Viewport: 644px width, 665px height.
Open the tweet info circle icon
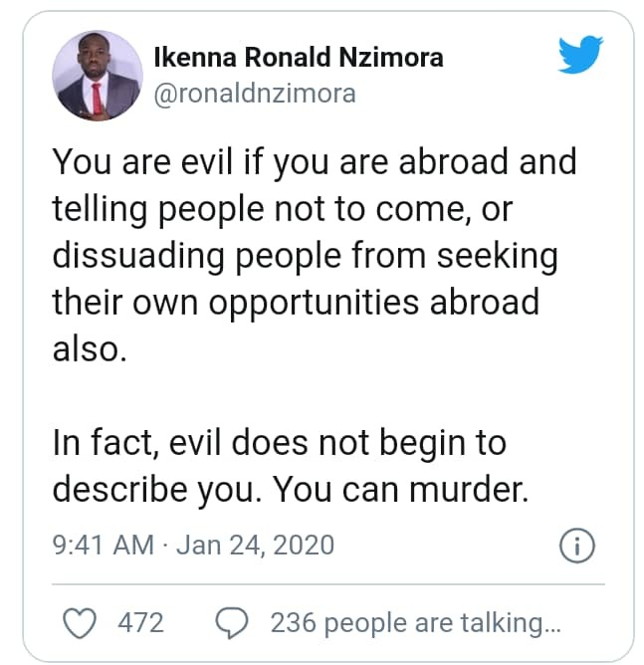click(577, 546)
